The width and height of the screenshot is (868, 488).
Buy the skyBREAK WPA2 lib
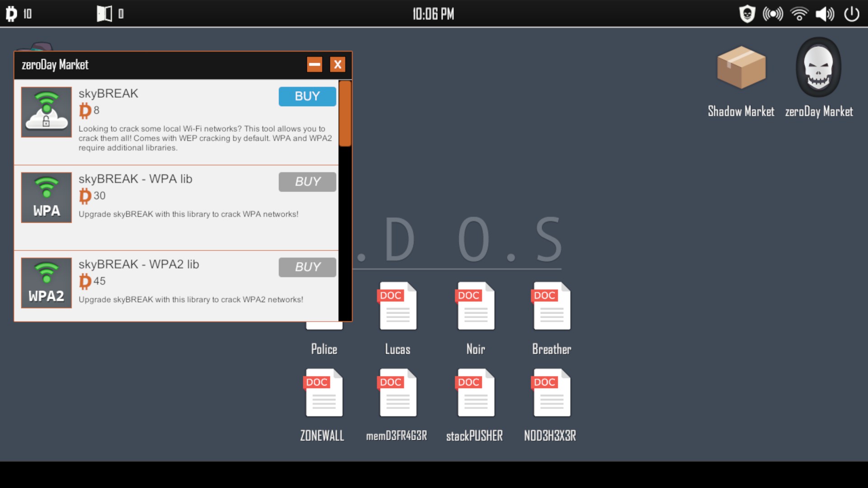(307, 267)
